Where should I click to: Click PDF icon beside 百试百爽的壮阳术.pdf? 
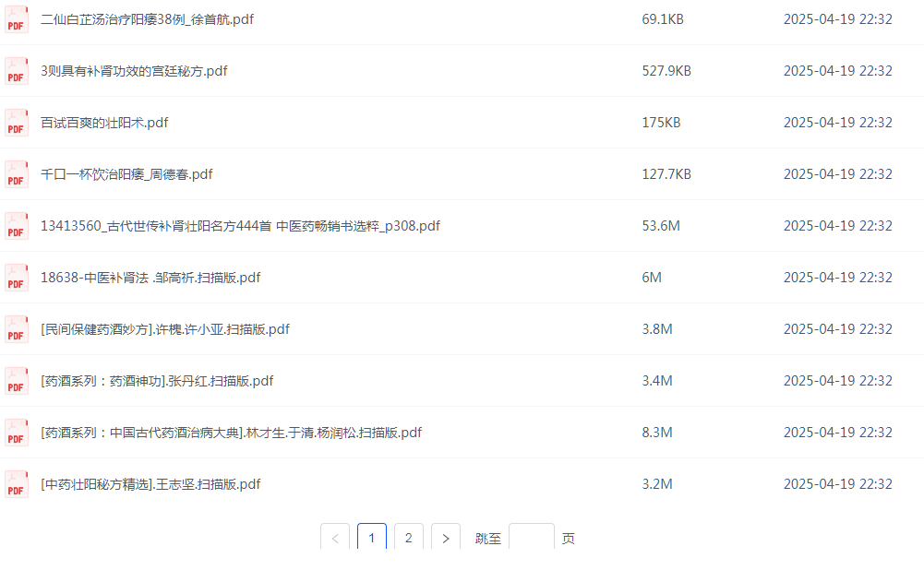[x=17, y=123]
